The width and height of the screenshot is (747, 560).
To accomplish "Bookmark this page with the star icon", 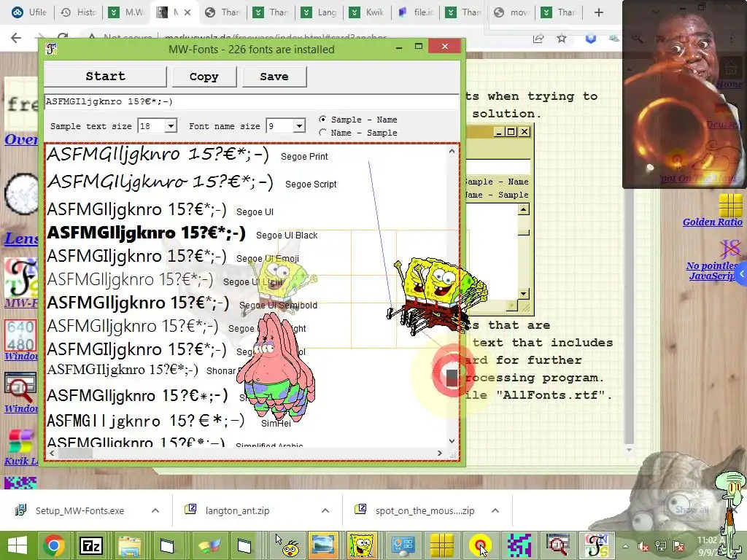I will point(562,39).
